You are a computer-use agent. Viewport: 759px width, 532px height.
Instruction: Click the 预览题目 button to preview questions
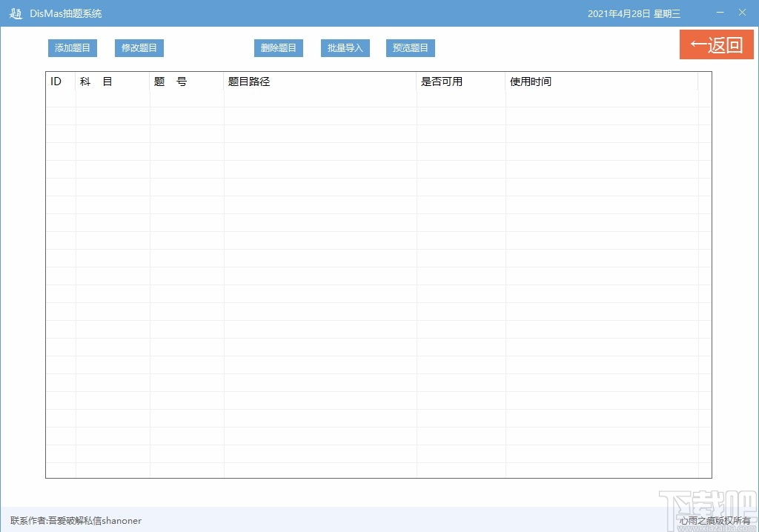410,47
